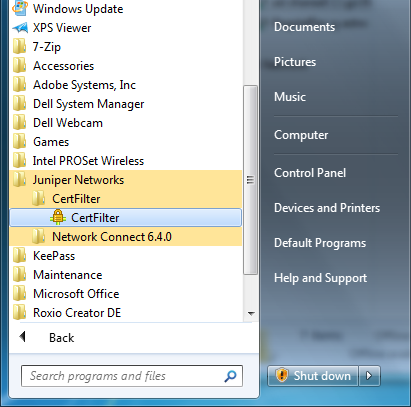This screenshot has width=411, height=407.
Task: Click the Roxio Creator DE folder icon
Action: pyautogui.click(x=20, y=313)
